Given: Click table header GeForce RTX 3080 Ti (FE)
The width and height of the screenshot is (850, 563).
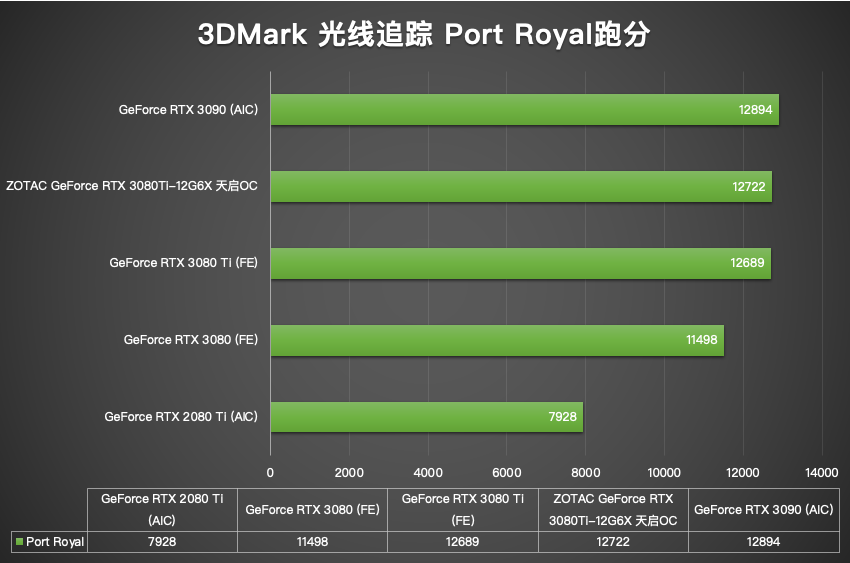Looking at the screenshot, I should [462, 509].
